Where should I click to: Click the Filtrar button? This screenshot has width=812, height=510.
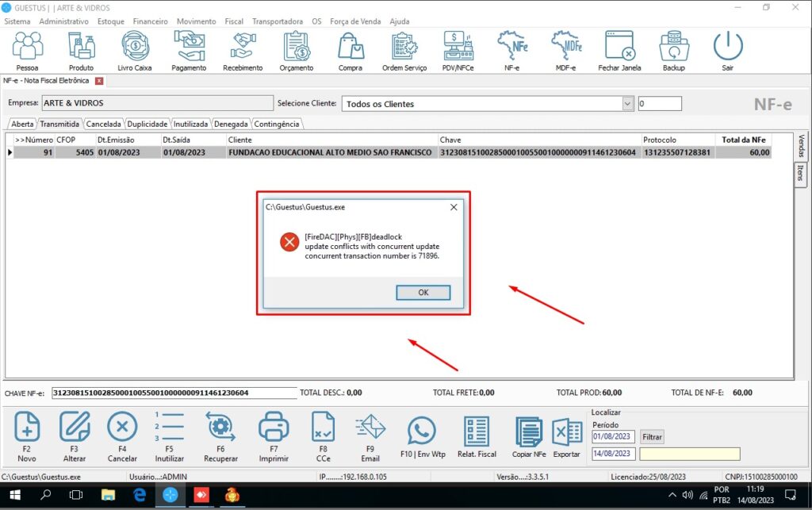(652, 437)
